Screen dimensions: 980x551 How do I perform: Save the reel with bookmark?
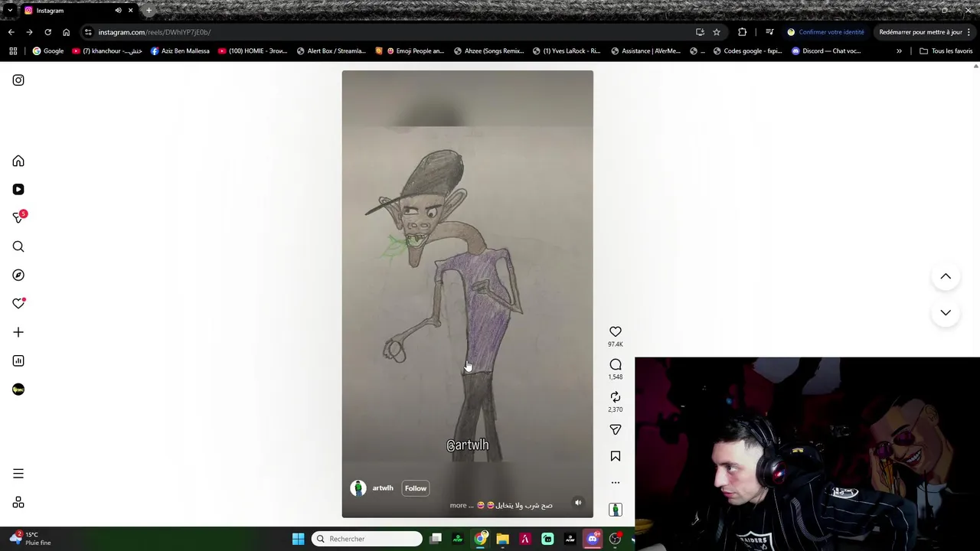coord(616,456)
